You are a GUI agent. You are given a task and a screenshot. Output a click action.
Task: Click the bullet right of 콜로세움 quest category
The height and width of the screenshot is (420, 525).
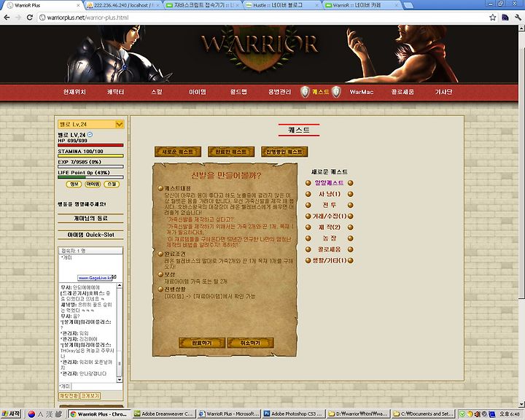point(351,249)
